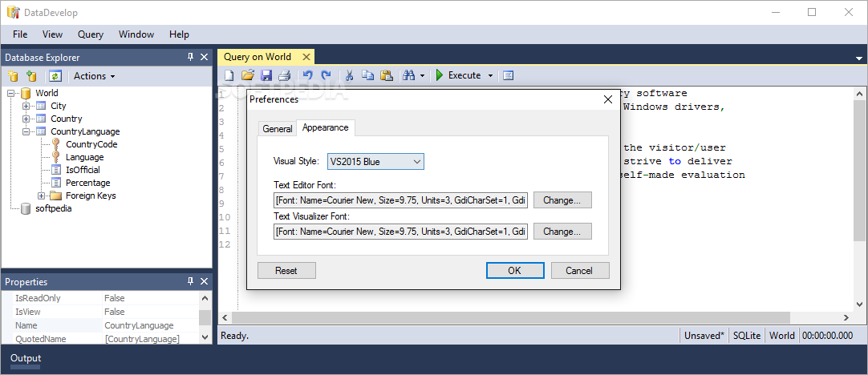
Task: Click the QuotedName value [CountryLanguage]
Action: pyautogui.click(x=142, y=338)
